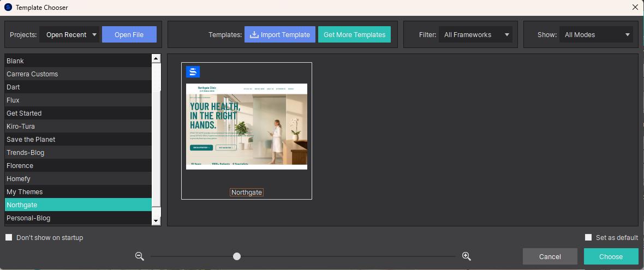Image resolution: width=644 pixels, height=270 pixels.
Task: Click the thumbnail size slider handle
Action: [x=236, y=256]
